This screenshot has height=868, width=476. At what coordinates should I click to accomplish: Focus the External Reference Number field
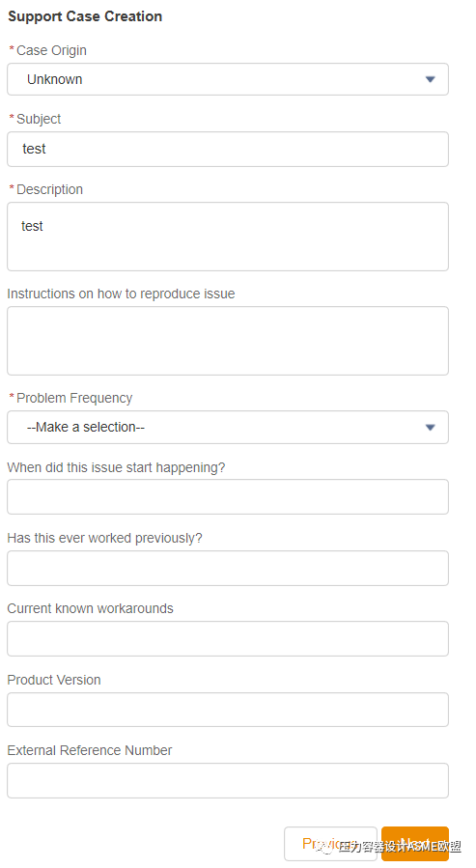pyautogui.click(x=228, y=780)
